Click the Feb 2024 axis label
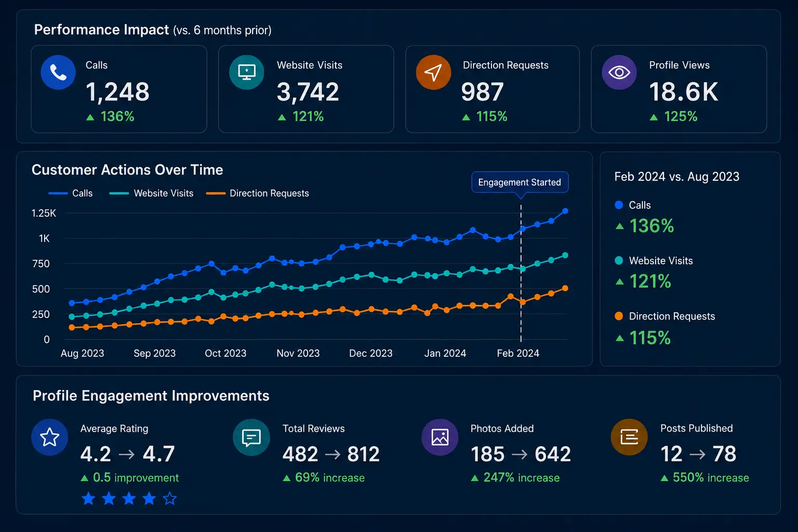The image size is (798, 532). coord(518,353)
